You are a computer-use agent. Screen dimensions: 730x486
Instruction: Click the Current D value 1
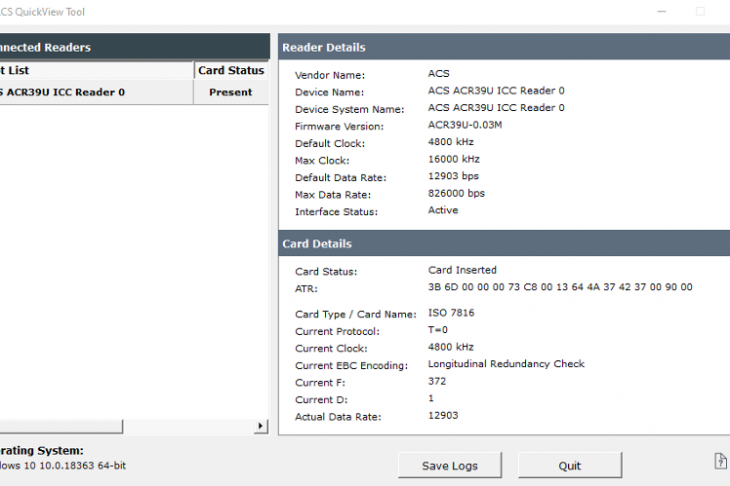coord(431,398)
